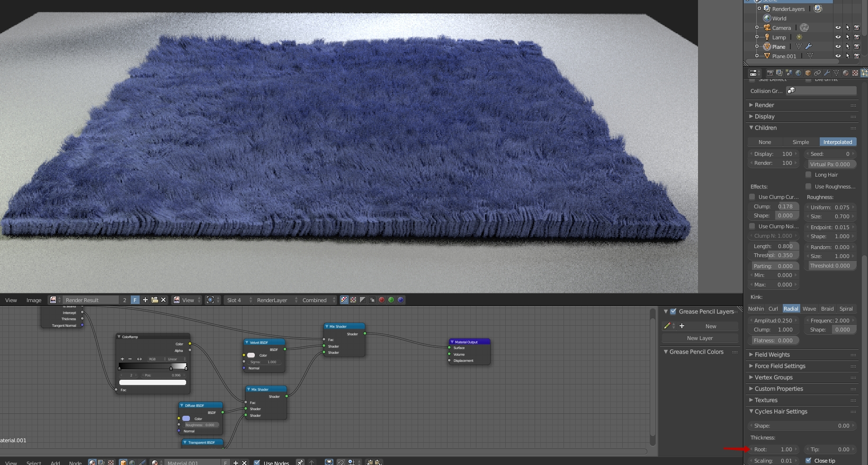Click the New button in Grease Pencil Layers
Image resolution: width=868 pixels, height=465 pixels.
[x=711, y=326]
